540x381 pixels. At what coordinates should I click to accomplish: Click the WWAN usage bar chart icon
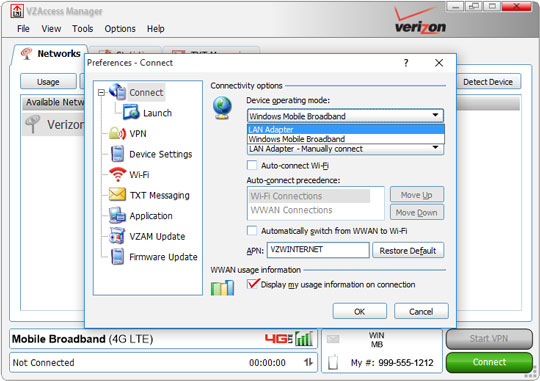pyautogui.click(x=222, y=288)
